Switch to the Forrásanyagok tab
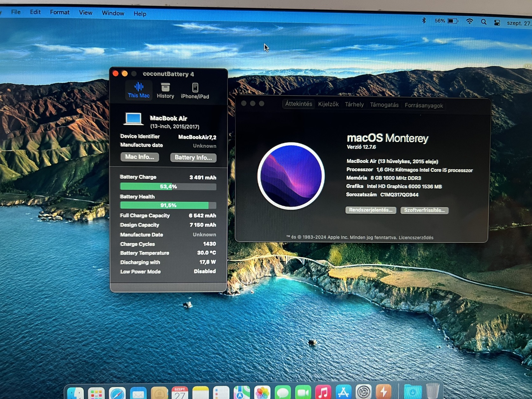The height and width of the screenshot is (399, 532). pos(423,105)
